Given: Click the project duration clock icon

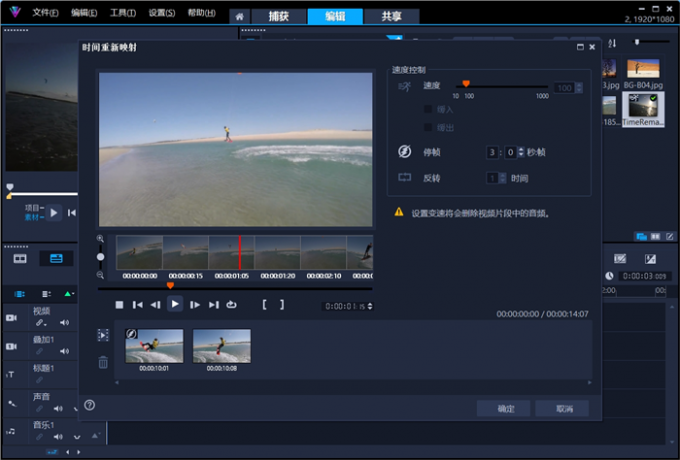Looking at the screenshot, I should click(x=609, y=276).
